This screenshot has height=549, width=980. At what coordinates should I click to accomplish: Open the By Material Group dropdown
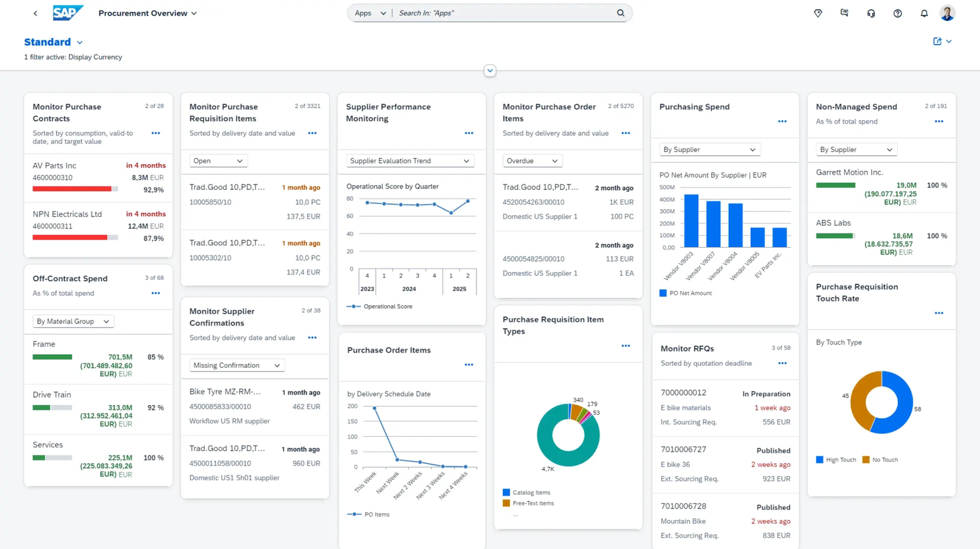tap(73, 322)
